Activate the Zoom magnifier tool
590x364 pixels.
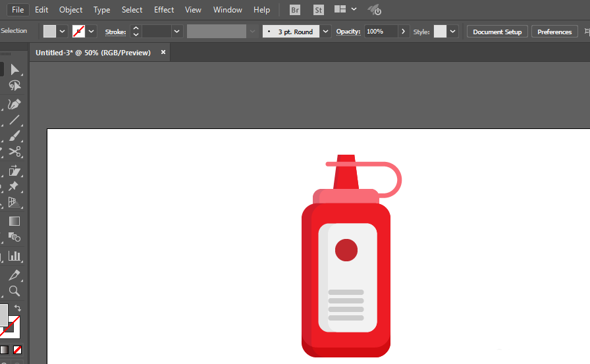tap(14, 291)
